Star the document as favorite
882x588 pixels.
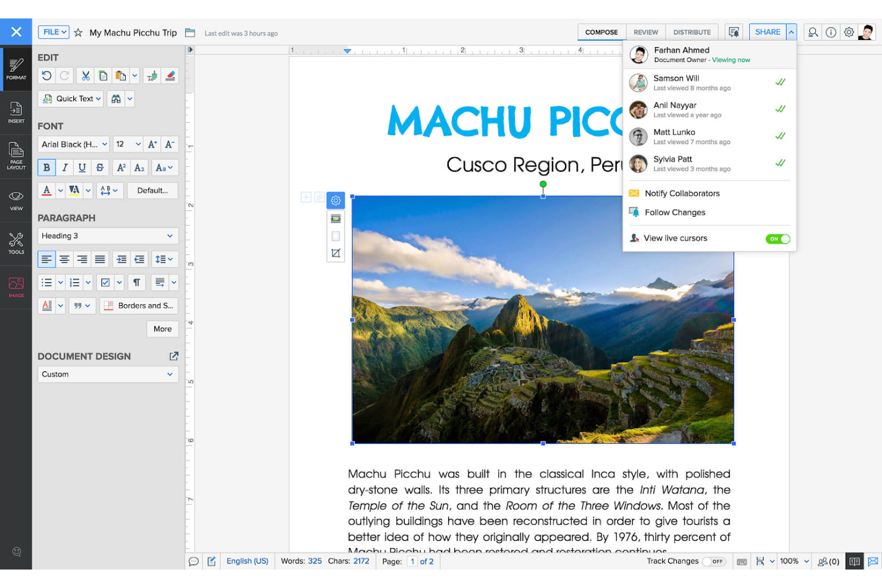click(x=79, y=33)
